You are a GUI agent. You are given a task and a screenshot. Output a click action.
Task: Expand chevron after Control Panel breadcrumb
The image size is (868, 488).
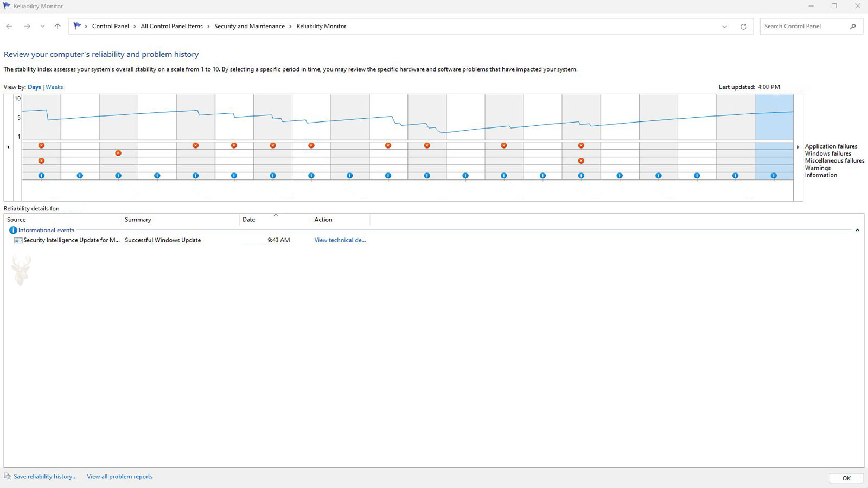tap(135, 26)
